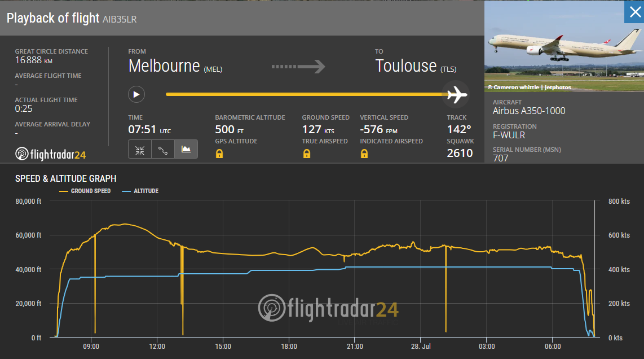644x359 pixels.
Task: Click the Melbourne origin airport name
Action: point(164,66)
